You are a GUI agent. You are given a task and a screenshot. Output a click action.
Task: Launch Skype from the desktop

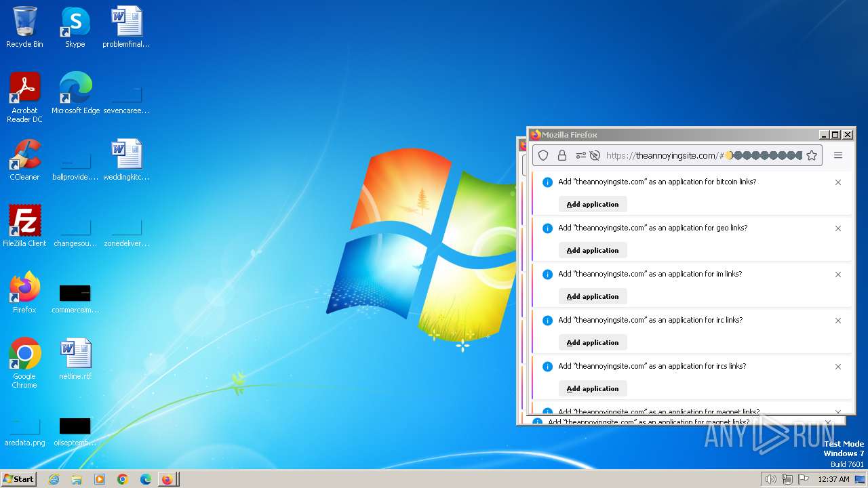coord(75,27)
